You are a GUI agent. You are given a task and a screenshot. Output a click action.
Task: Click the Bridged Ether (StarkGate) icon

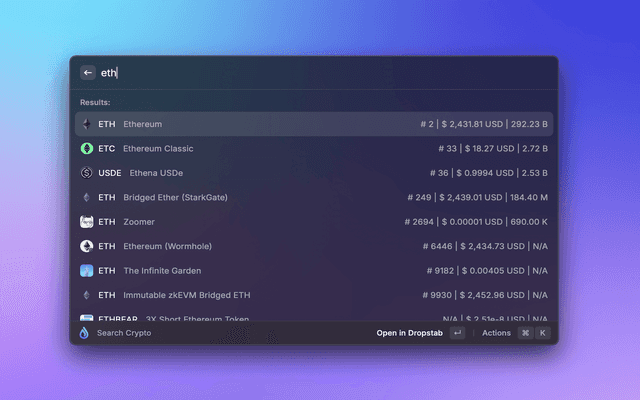[x=86, y=197]
